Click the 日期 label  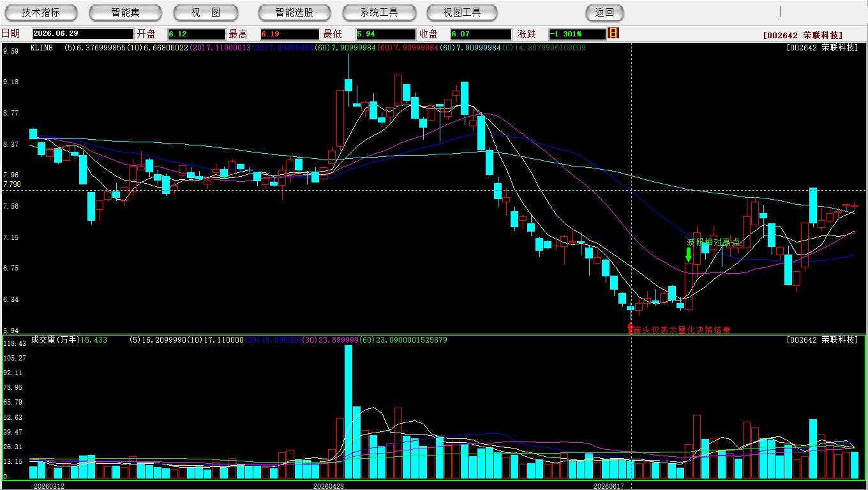click(10, 34)
